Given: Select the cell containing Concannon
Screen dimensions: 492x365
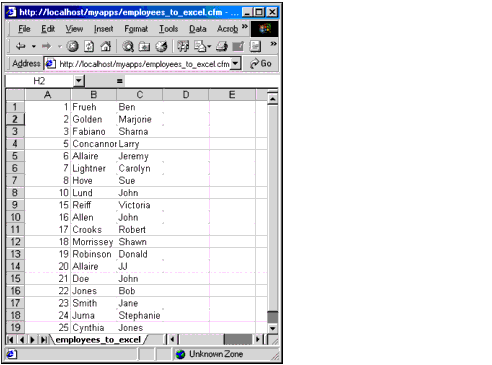Looking at the screenshot, I should 94,144.
